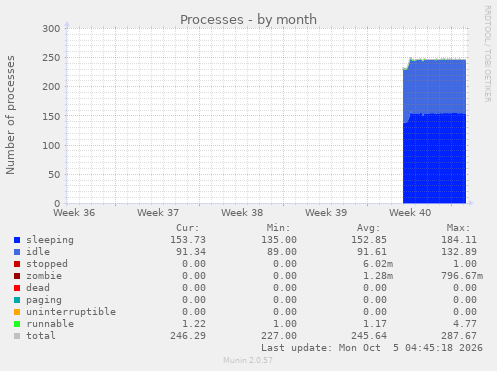
Task: Click the 'Last update' timestamp text
Action: coord(372,348)
